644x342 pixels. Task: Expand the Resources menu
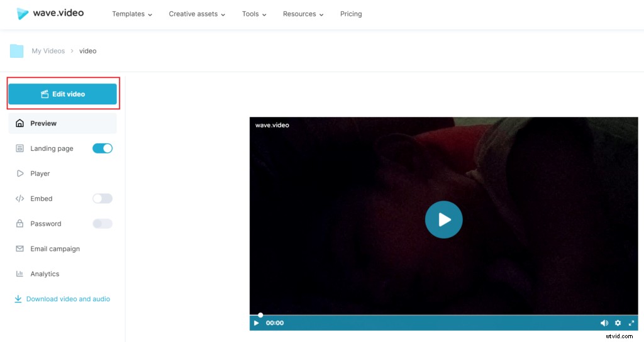(x=303, y=14)
